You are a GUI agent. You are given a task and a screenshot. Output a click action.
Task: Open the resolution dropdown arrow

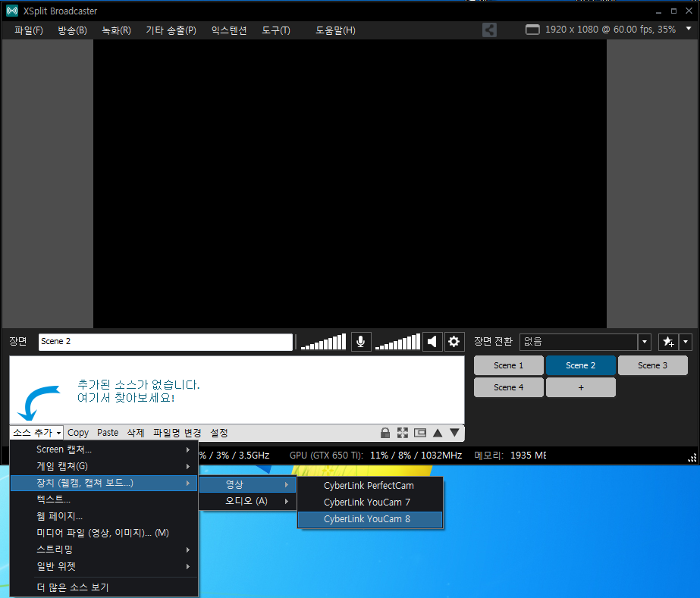(x=689, y=29)
